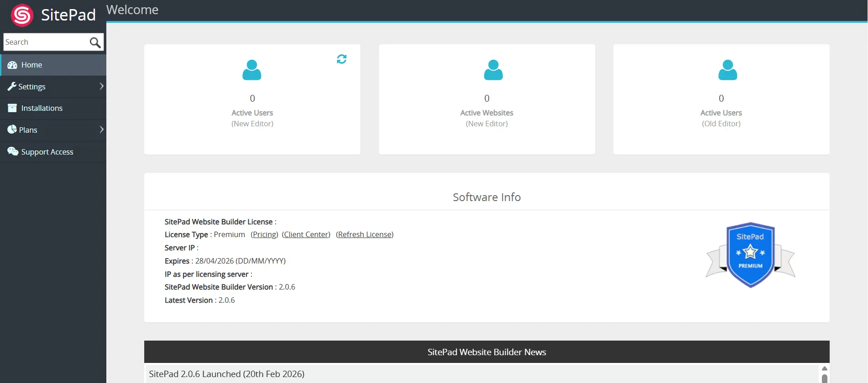Click the SitePad Premium badge

[x=751, y=255]
